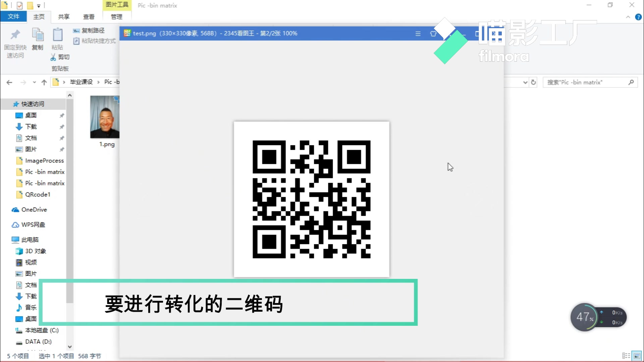Viewport: 644px width, 362px height.
Task: Open pinned Desktop (桌面) under Quick access
Action: (31, 115)
